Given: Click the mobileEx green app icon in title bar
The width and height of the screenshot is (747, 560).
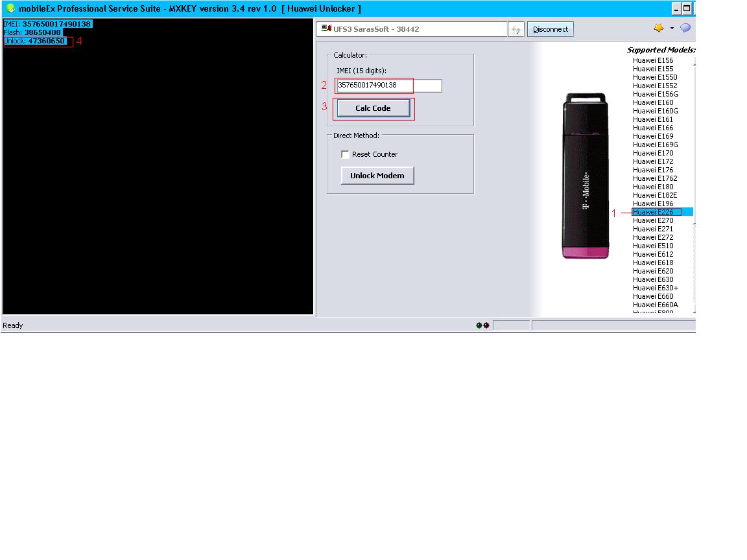Looking at the screenshot, I should point(10,8).
